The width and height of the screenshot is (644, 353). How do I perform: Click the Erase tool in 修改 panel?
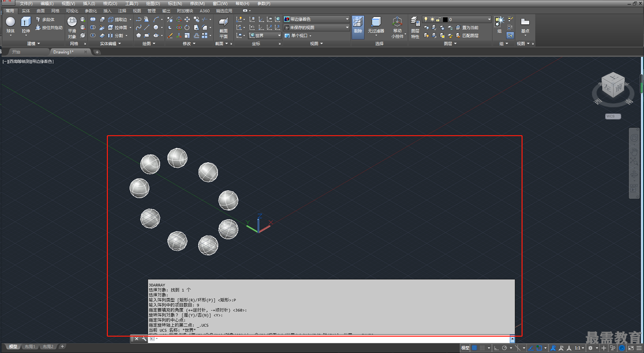pos(170,35)
